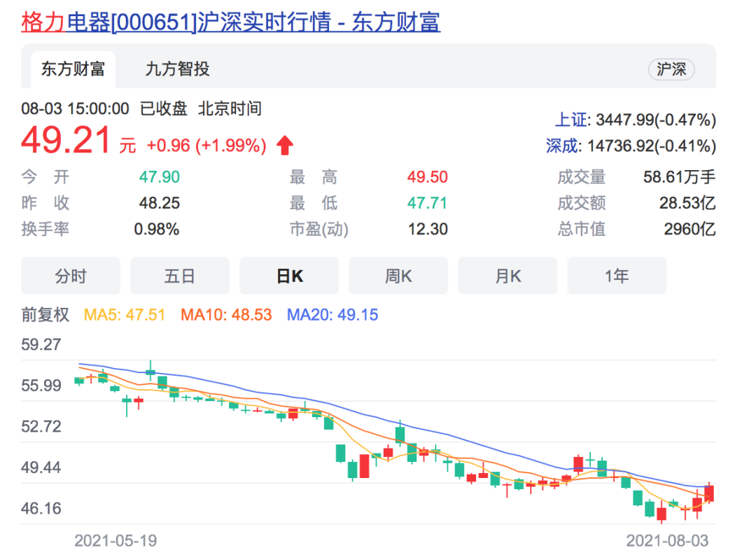756x555 pixels.
Task: Switch to the 九方智投 tab
Action: 177,69
